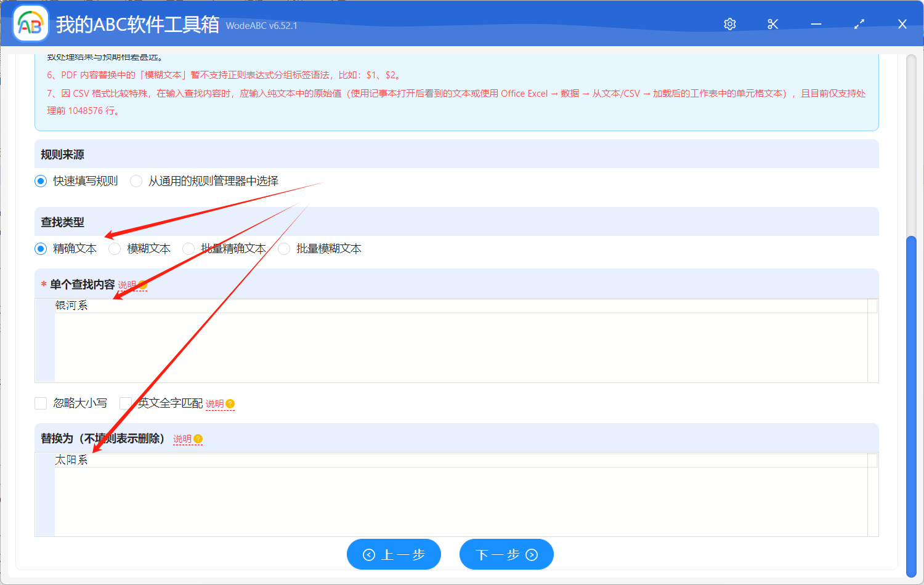The height and width of the screenshot is (585, 924).
Task: Select the 批量模糊文本 option
Action: coord(284,248)
